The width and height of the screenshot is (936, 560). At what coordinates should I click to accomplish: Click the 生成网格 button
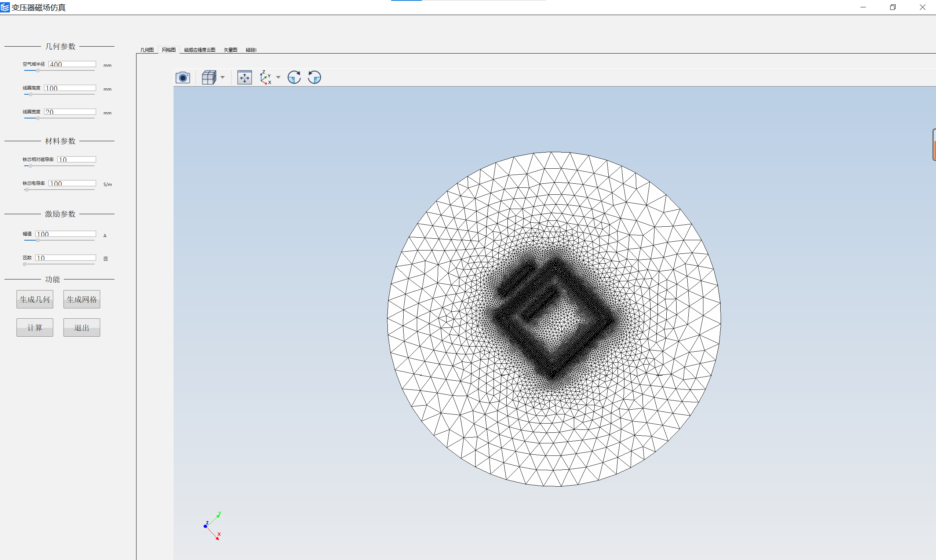(x=81, y=299)
